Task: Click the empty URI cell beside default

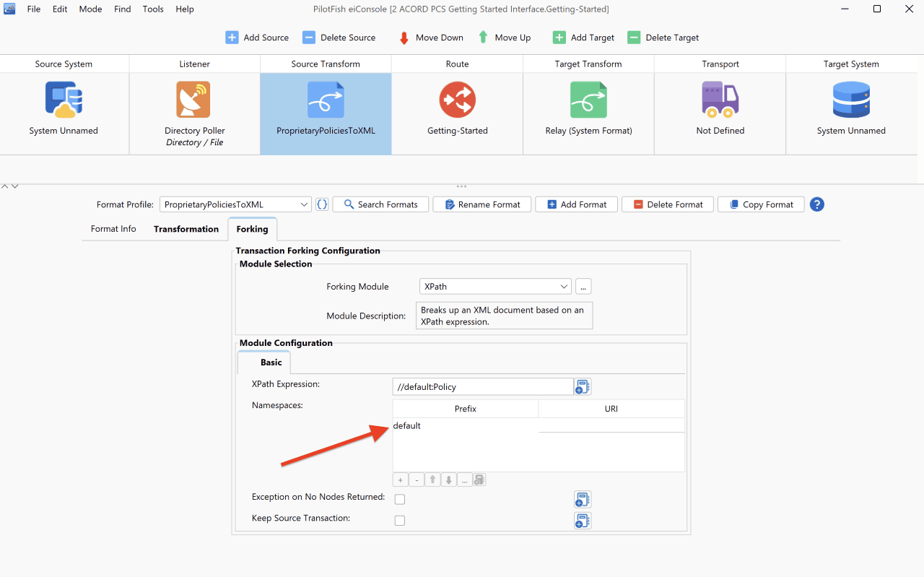Action: click(x=611, y=426)
